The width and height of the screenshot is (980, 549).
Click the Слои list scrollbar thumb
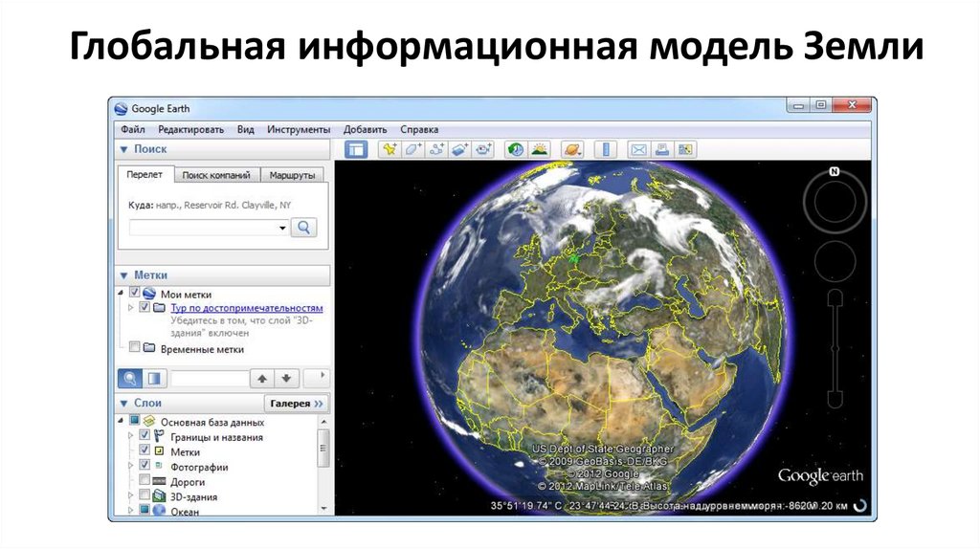[323, 448]
